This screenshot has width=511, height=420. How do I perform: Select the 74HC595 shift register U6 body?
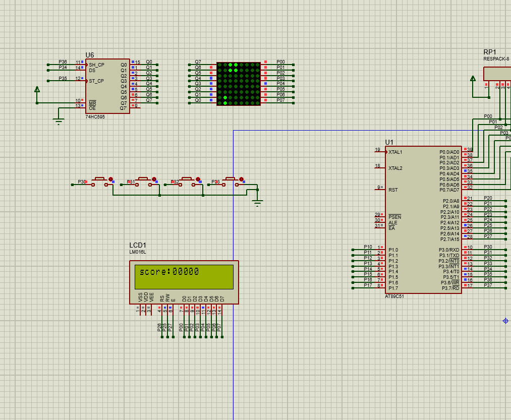tap(107, 86)
